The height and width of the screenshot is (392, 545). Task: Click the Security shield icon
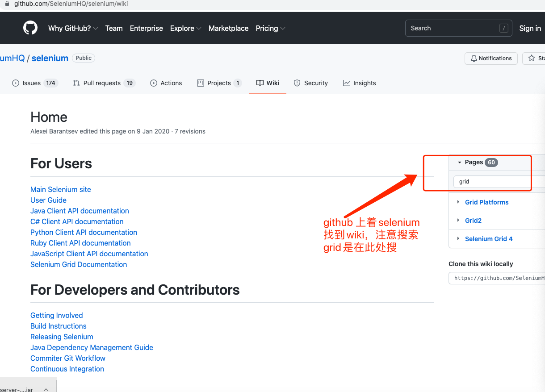(x=297, y=83)
